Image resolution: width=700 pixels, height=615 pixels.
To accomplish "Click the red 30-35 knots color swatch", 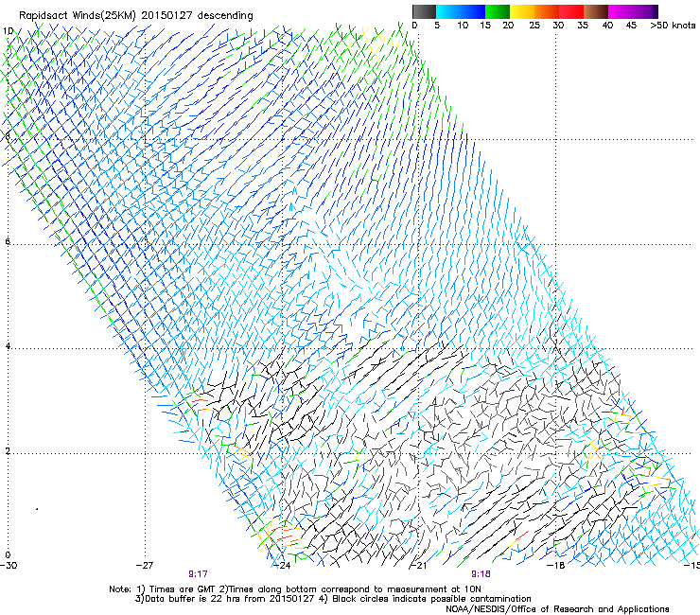I will pyautogui.click(x=571, y=11).
